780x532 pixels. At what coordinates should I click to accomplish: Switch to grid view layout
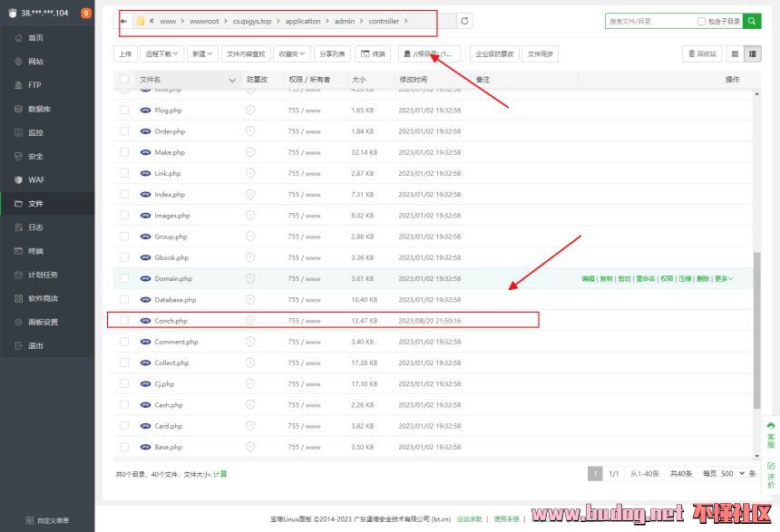click(x=735, y=54)
